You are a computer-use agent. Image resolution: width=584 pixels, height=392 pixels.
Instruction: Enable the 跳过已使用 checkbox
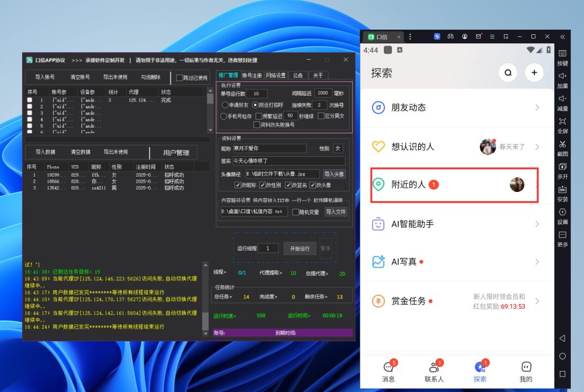tap(180, 77)
